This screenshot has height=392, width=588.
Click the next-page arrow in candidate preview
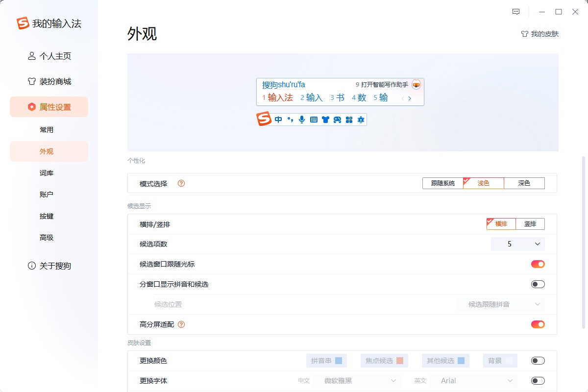click(x=410, y=98)
